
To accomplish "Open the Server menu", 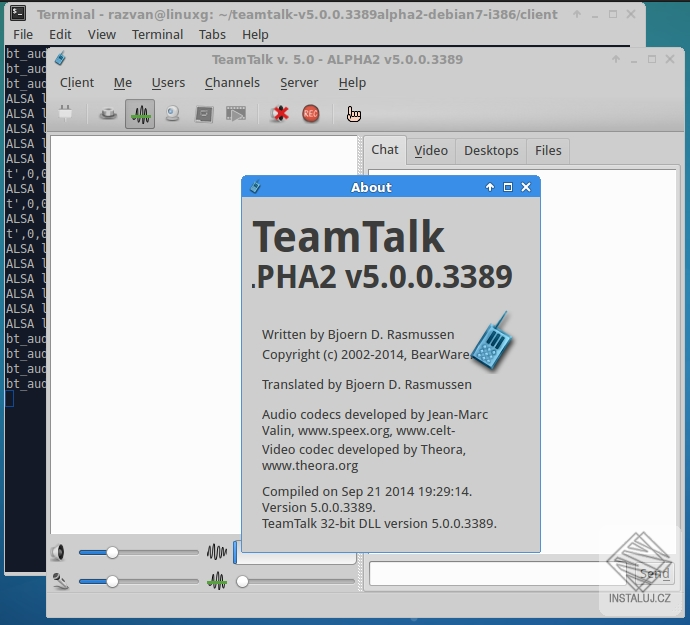I will [299, 83].
